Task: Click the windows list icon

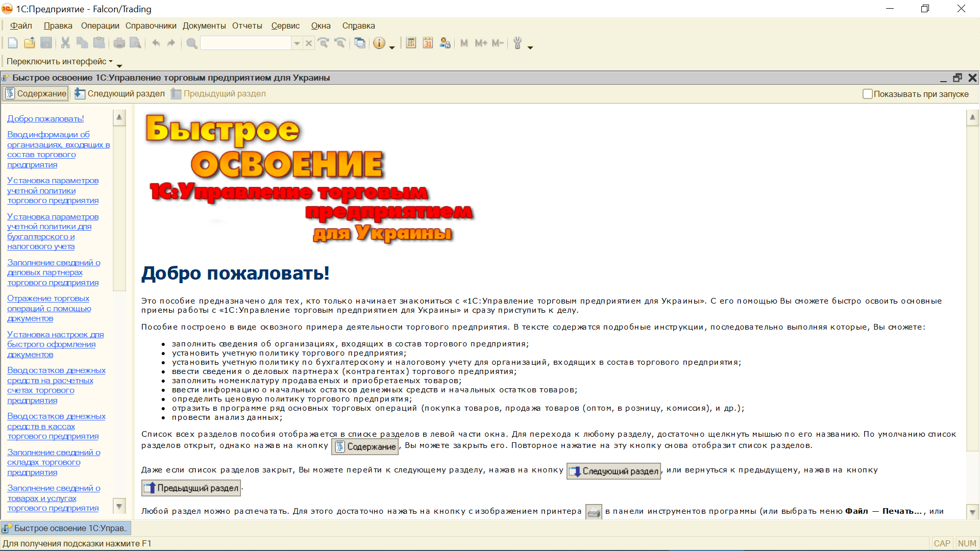Action: (x=360, y=43)
